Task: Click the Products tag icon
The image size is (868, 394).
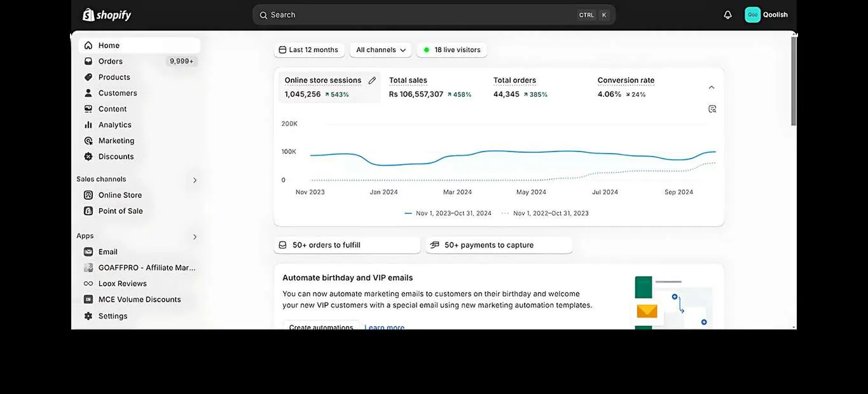Action: [x=88, y=77]
